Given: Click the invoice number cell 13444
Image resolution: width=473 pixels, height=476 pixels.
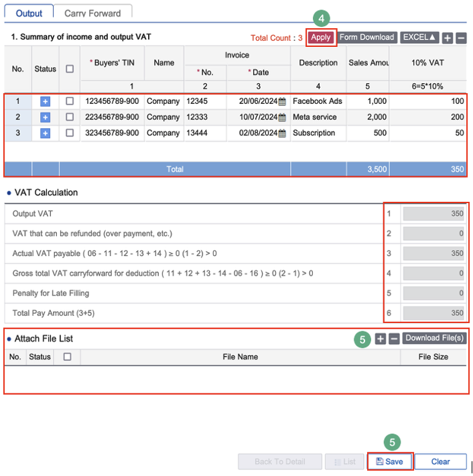Looking at the screenshot, I should point(206,133).
